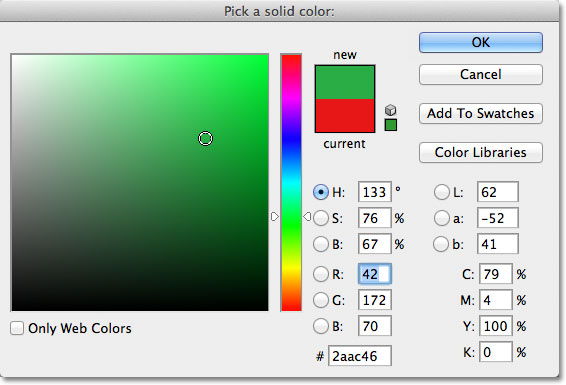Image resolution: width=566 pixels, height=385 pixels.
Task: Click the G field showing 172
Action: [375, 300]
